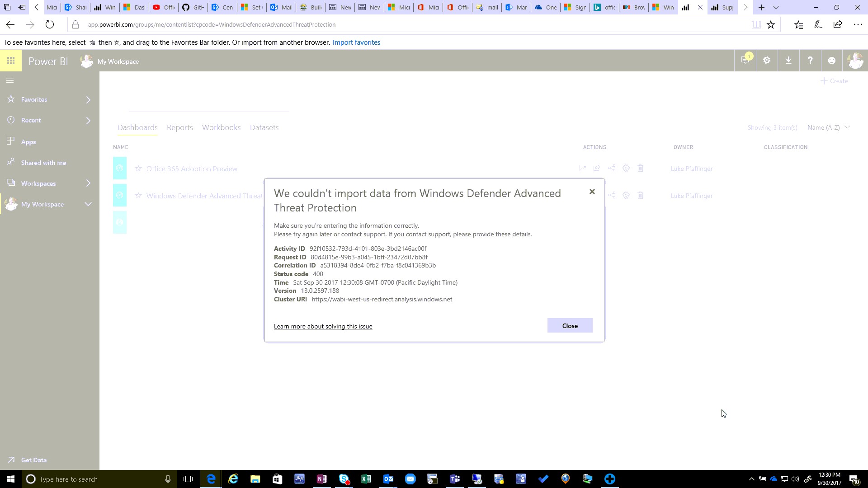Screen dimensions: 868x488
Task: Click the download icon in header
Action: [788, 61]
